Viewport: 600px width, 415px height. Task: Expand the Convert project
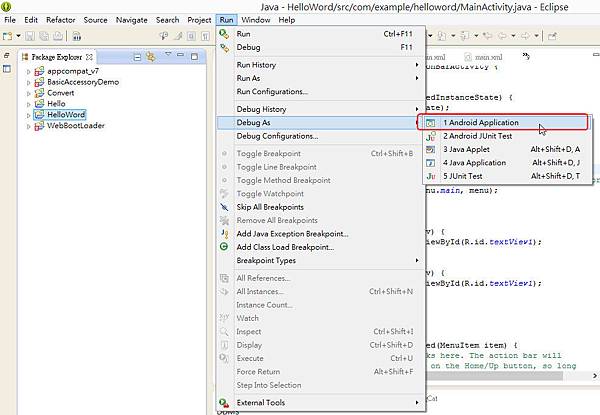28,93
